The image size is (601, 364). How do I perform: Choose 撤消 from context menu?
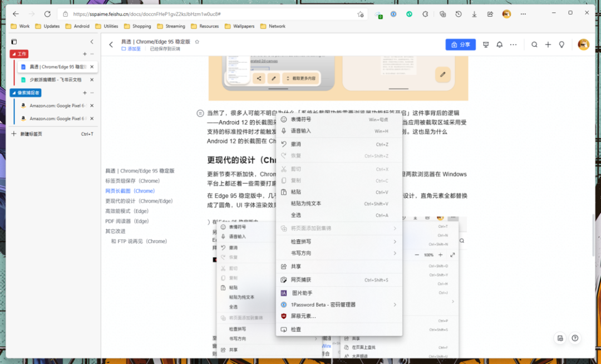pos(339,145)
